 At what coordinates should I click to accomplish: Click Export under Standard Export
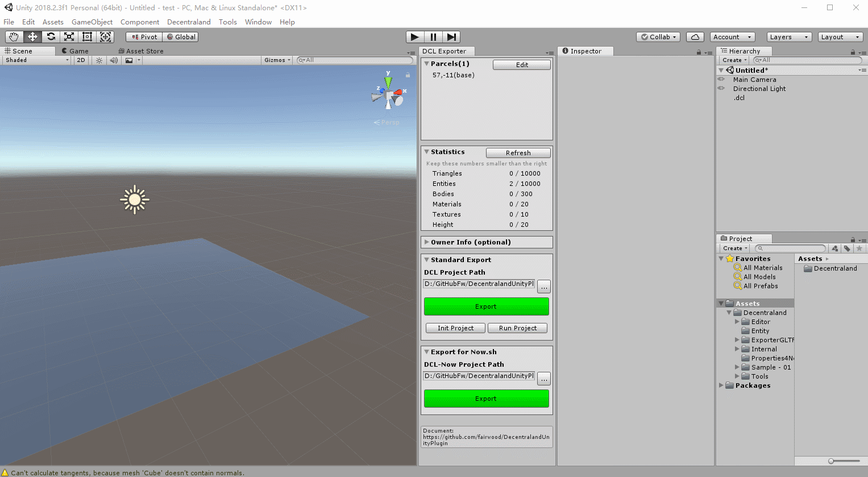(x=487, y=306)
